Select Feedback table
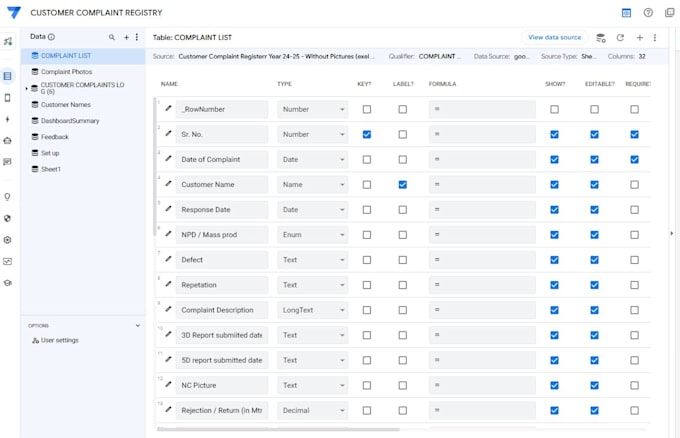680x438 pixels. pyautogui.click(x=83, y=137)
